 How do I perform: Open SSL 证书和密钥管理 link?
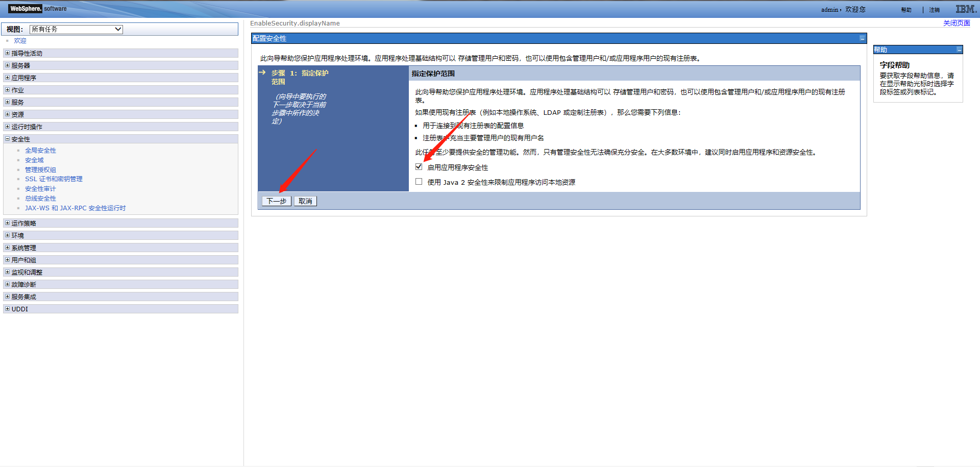(54, 179)
